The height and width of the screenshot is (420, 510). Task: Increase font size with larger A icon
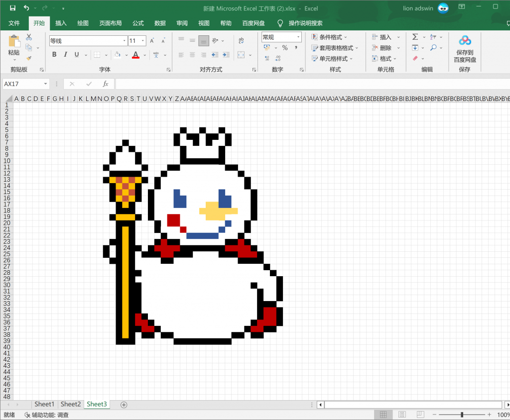(152, 41)
